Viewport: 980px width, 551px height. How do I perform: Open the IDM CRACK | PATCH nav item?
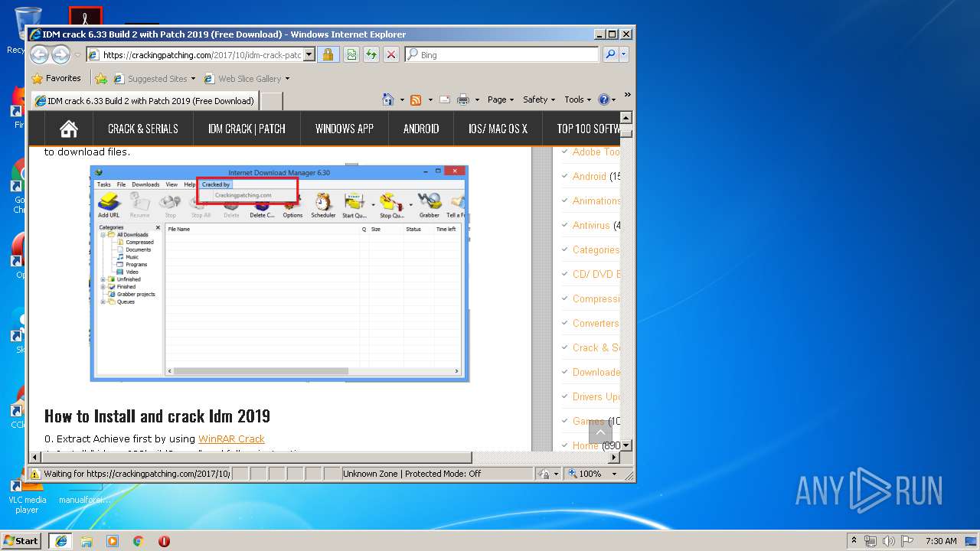tap(247, 129)
